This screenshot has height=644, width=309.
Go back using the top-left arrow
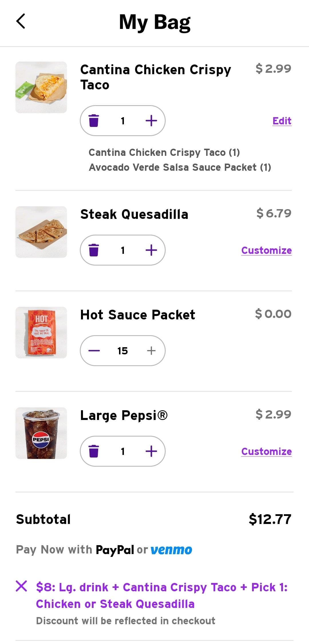click(21, 21)
